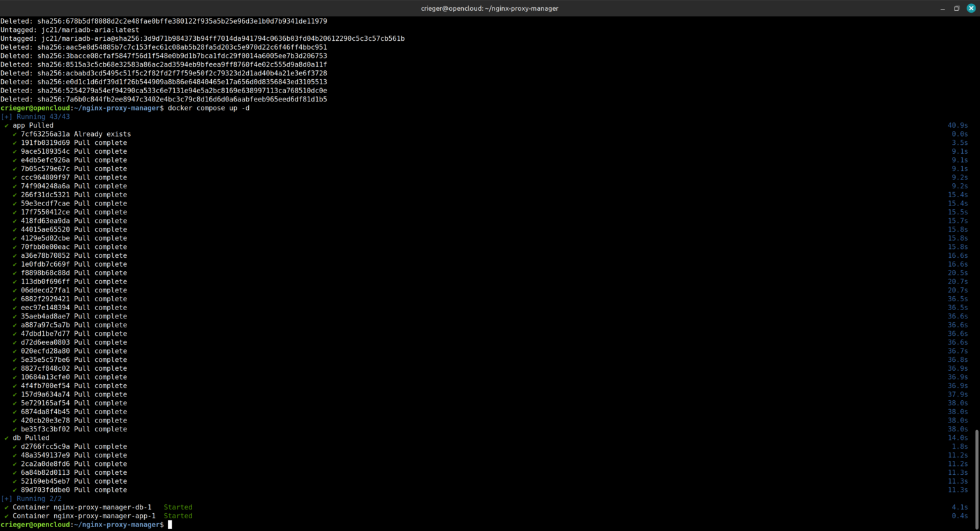Image resolution: width=980 pixels, height=531 pixels.
Task: Click the green checkmark beside 'app Pulled'
Action: [x=6, y=126]
